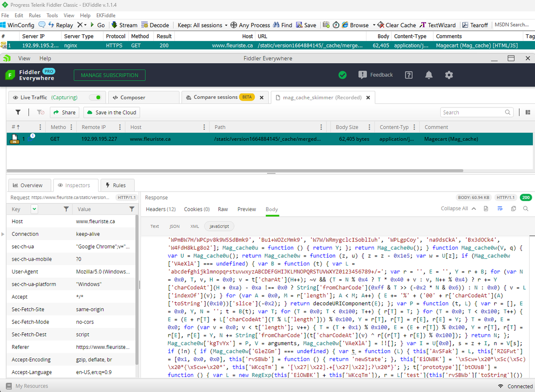Close the mag_cache_skimmer tab

[x=368, y=97]
